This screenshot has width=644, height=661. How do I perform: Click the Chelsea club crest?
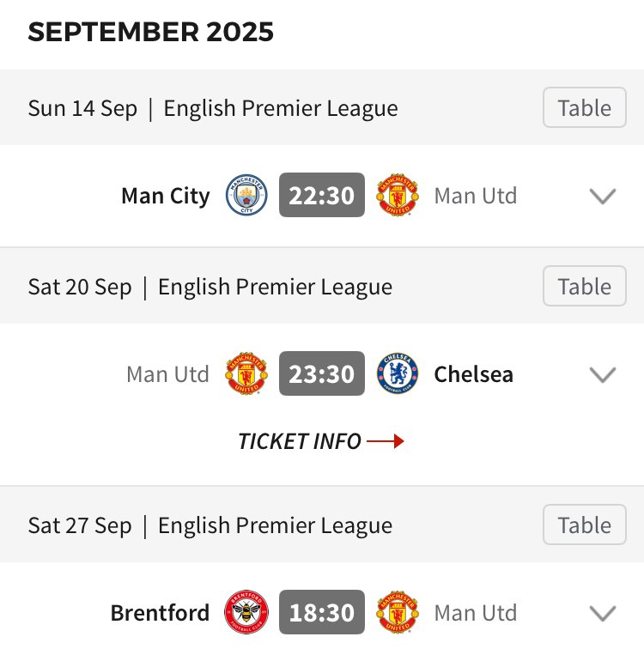tap(398, 373)
